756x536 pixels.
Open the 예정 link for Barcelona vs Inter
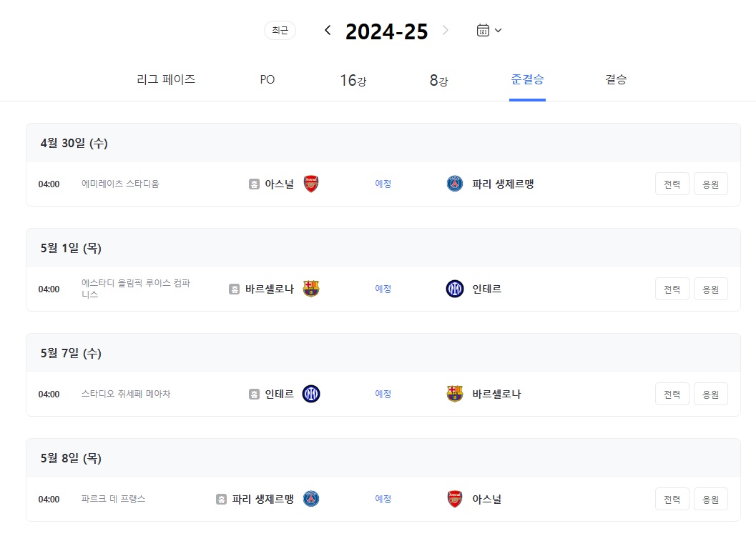pos(383,289)
